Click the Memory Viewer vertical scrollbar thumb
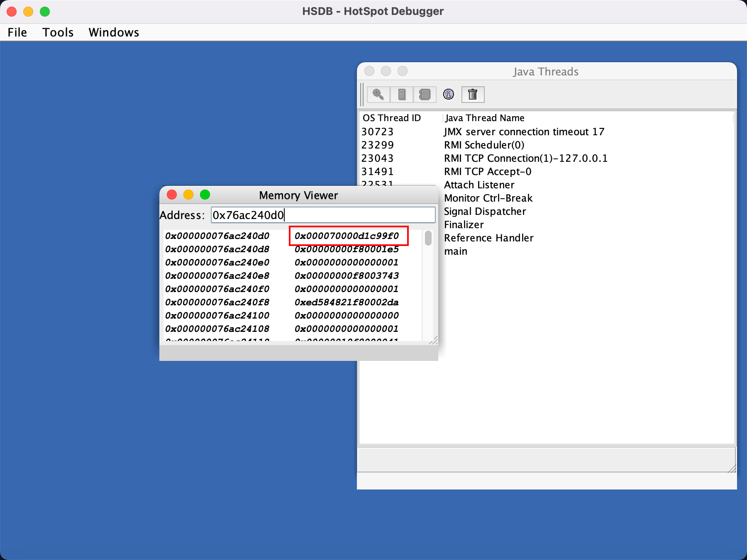The height and width of the screenshot is (560, 747). pos(428,238)
